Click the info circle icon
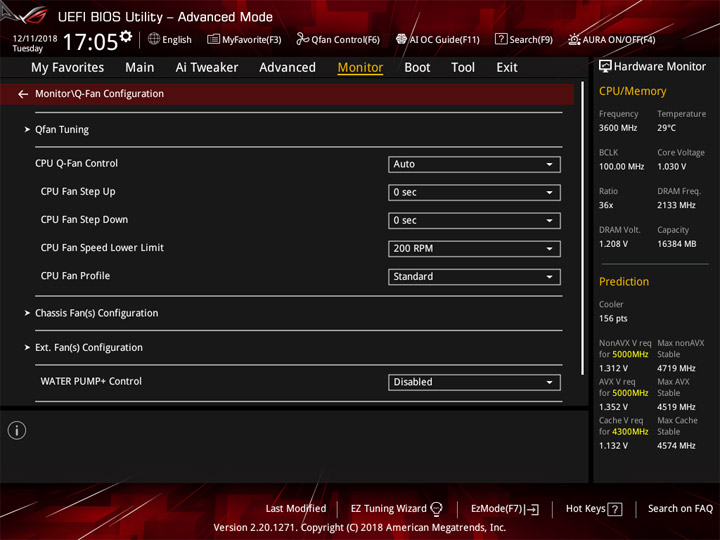720x540 pixels. tap(17, 430)
